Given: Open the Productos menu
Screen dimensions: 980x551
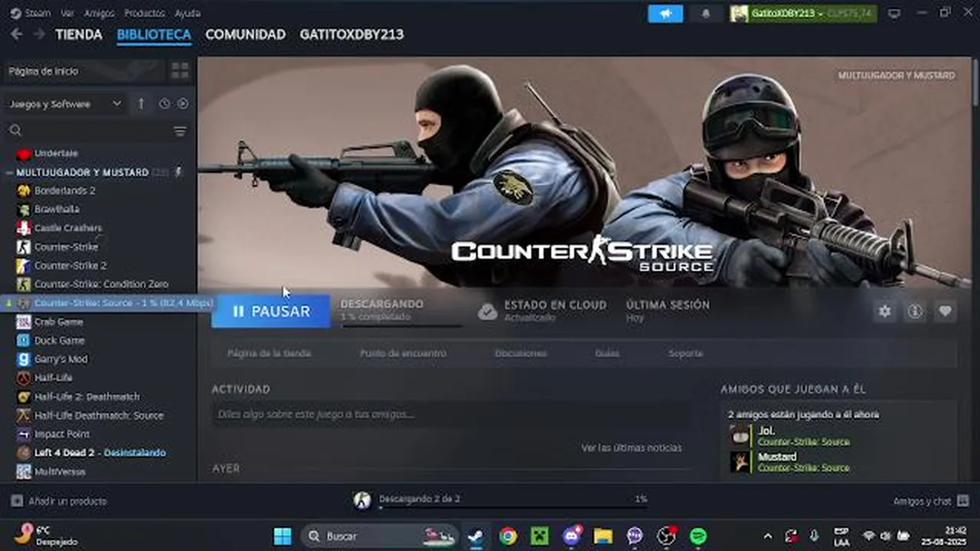Looking at the screenshot, I should tap(145, 13).
